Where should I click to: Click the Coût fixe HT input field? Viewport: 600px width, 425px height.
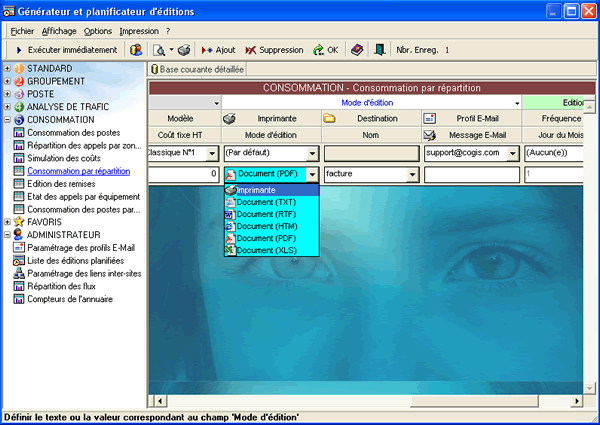(x=184, y=174)
